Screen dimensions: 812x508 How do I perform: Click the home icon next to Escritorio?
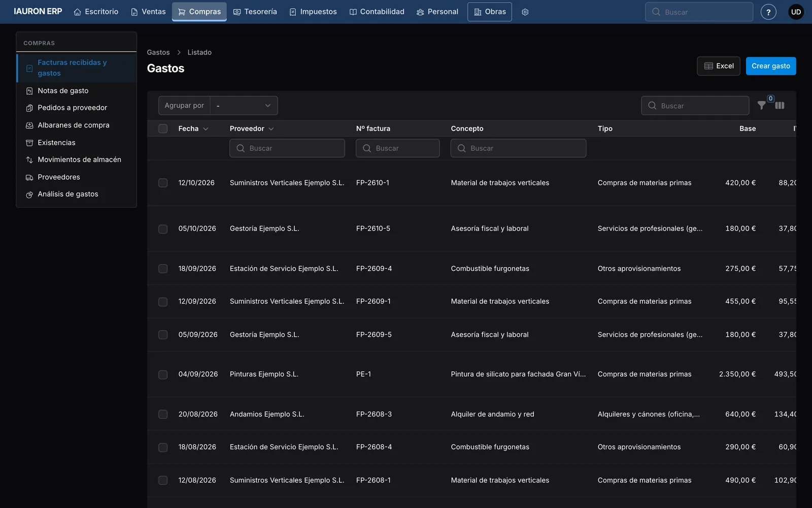pos(77,12)
